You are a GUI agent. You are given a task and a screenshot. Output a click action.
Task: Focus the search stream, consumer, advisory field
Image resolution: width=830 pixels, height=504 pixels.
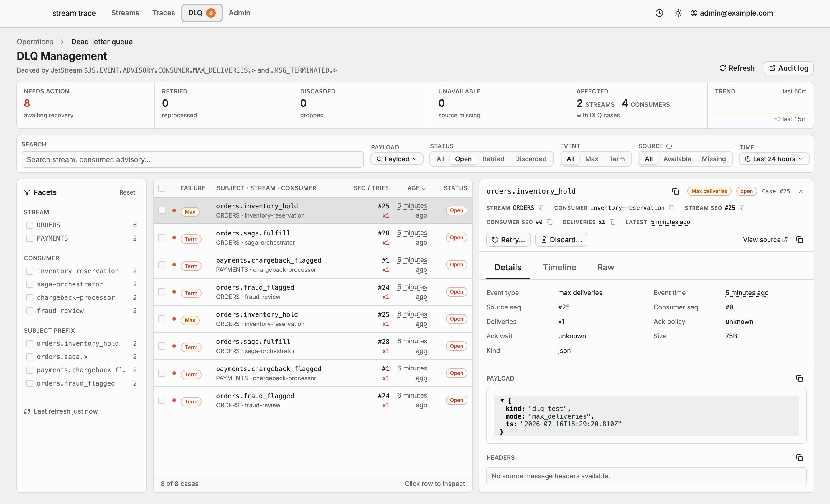pyautogui.click(x=193, y=159)
